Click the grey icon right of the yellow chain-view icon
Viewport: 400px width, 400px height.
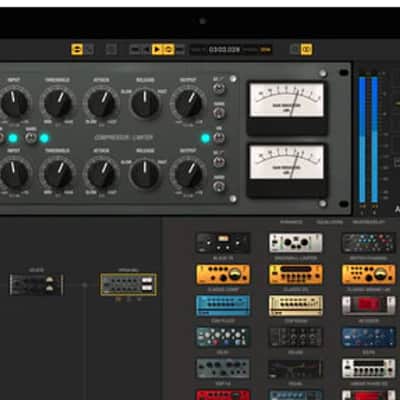coord(89,50)
